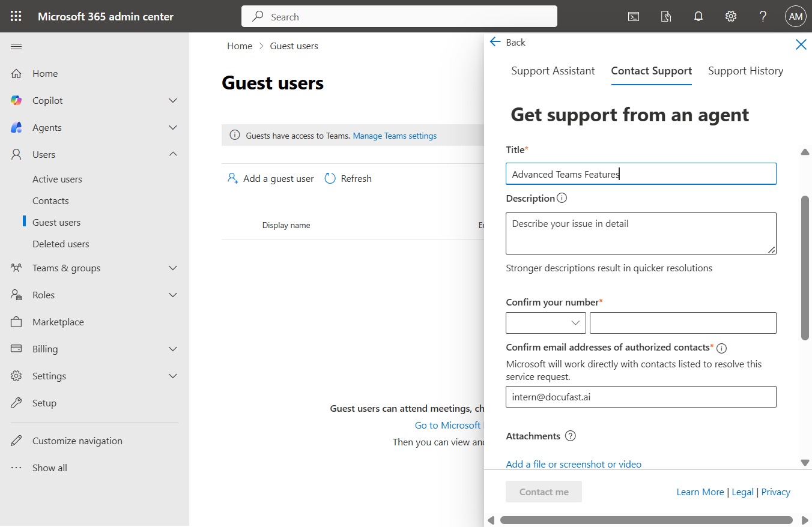
Task: Click the Teams & groups icon
Action: coord(16,268)
